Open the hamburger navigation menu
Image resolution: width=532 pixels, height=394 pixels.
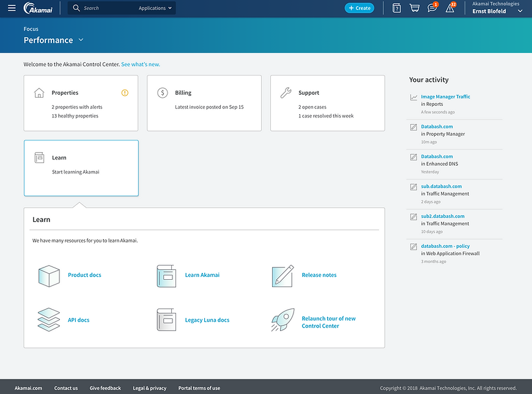[12, 8]
